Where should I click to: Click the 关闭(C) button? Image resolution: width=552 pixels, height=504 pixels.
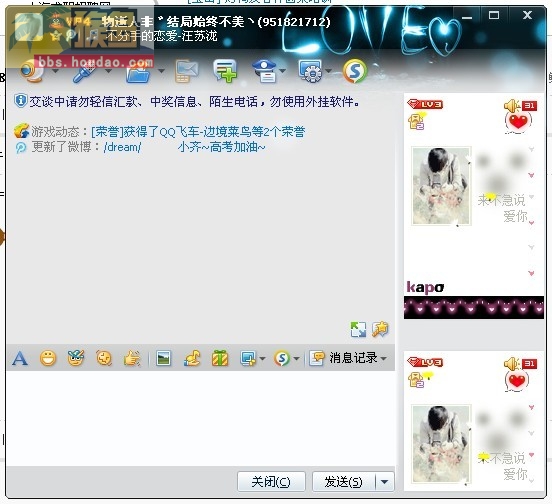pos(271,481)
